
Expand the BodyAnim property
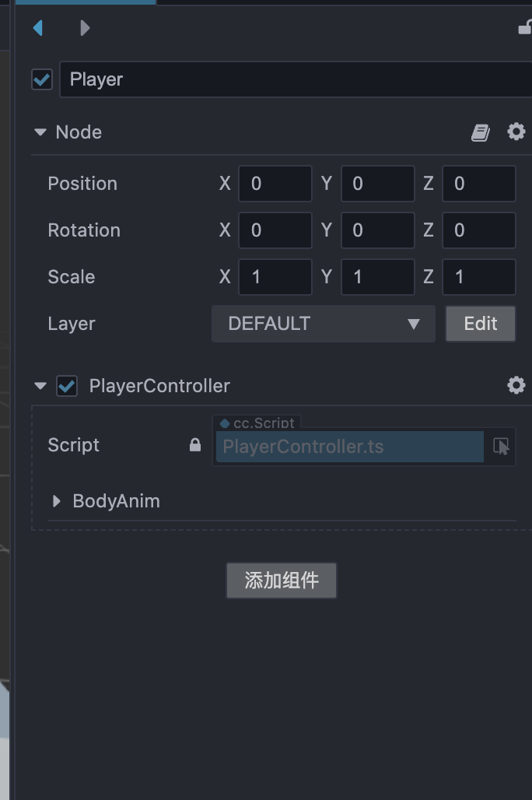point(56,501)
